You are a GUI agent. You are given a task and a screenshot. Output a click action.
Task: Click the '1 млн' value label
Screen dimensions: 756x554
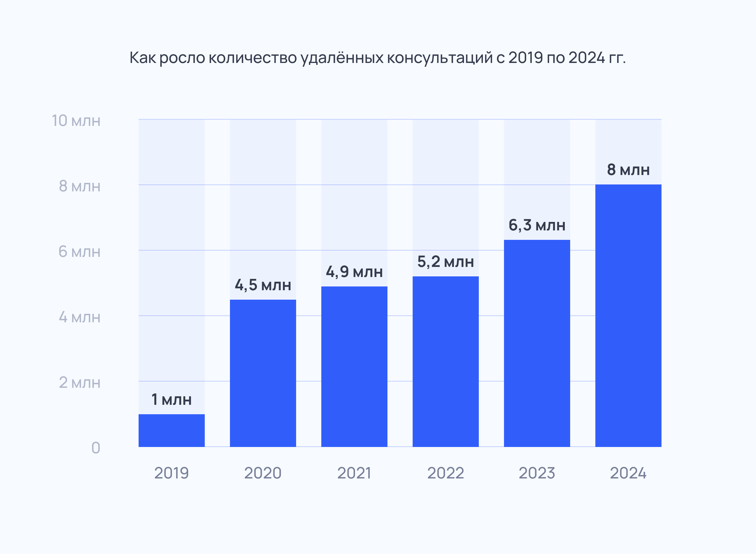(171, 400)
